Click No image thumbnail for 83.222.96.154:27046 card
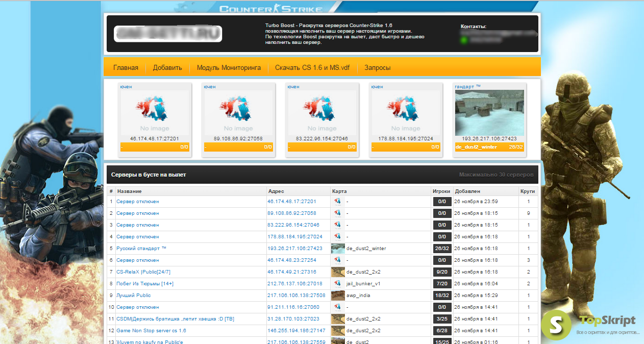 click(322, 113)
